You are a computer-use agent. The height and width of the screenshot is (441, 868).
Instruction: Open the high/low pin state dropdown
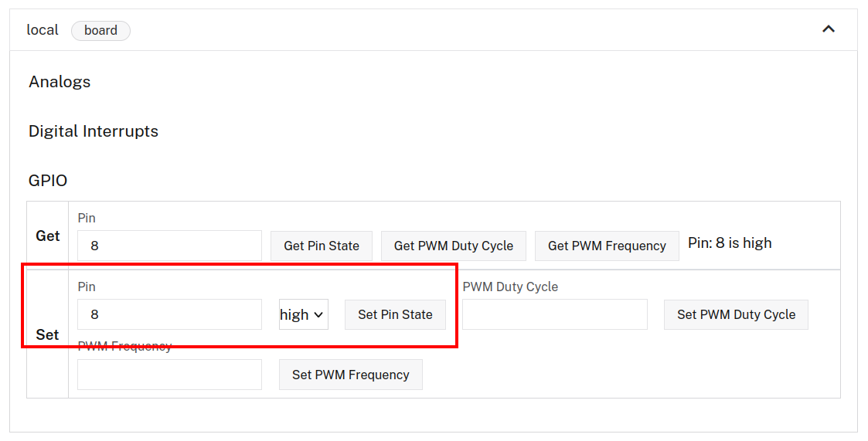coord(303,314)
